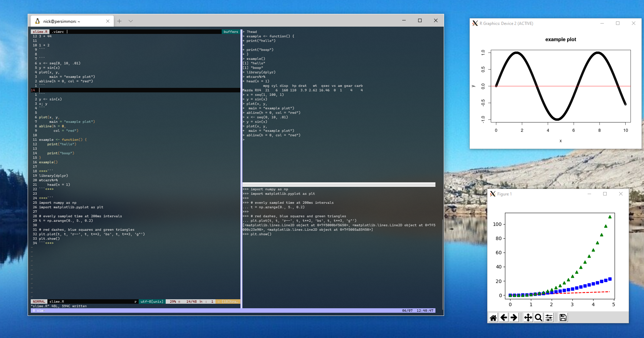This screenshot has height=338, width=644.
Task: Click the Save figure disk icon
Action: [563, 318]
